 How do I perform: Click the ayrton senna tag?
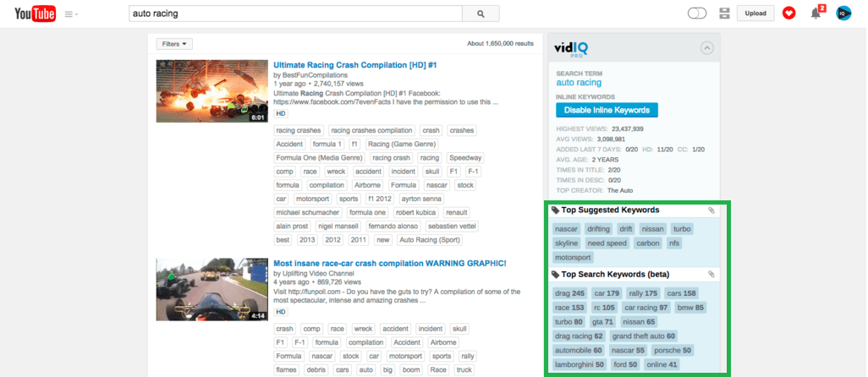(x=422, y=199)
